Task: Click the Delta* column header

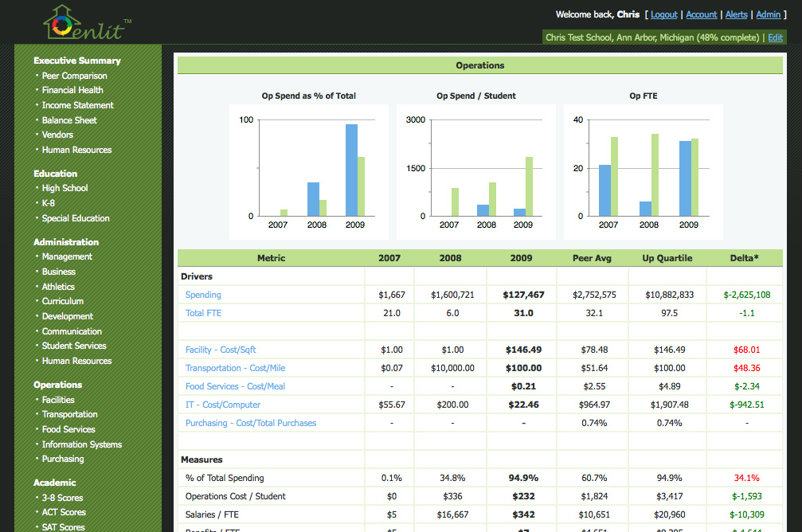Action: [x=744, y=258]
